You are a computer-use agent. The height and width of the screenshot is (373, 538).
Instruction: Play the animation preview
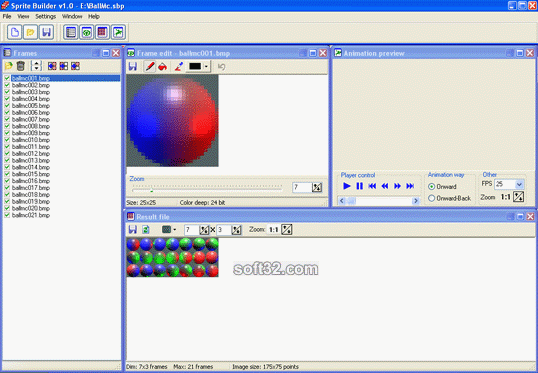347,186
